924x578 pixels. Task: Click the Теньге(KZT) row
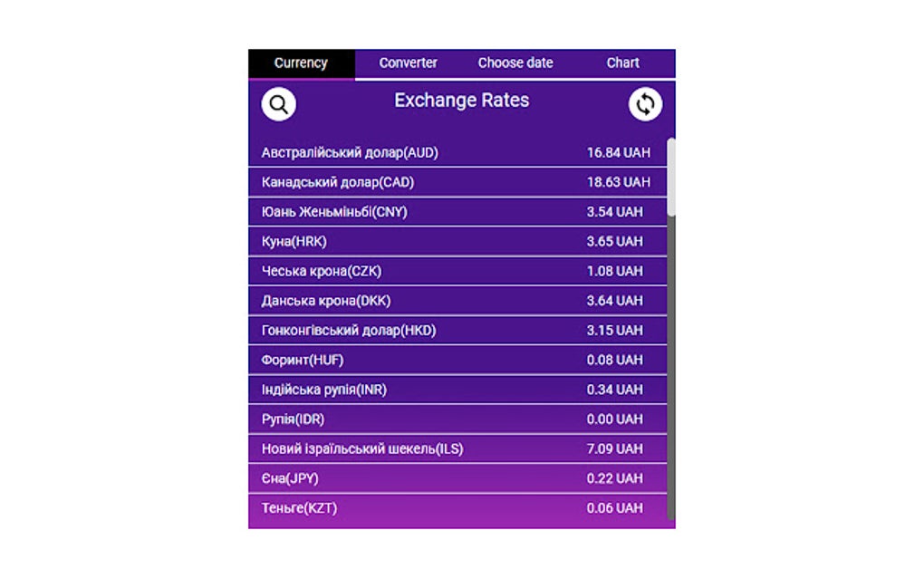pos(457,508)
